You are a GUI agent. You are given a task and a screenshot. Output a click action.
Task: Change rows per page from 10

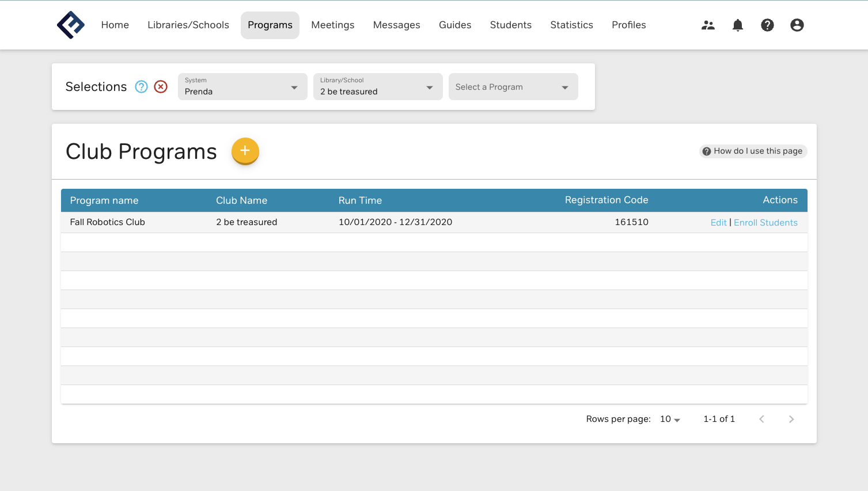point(670,419)
